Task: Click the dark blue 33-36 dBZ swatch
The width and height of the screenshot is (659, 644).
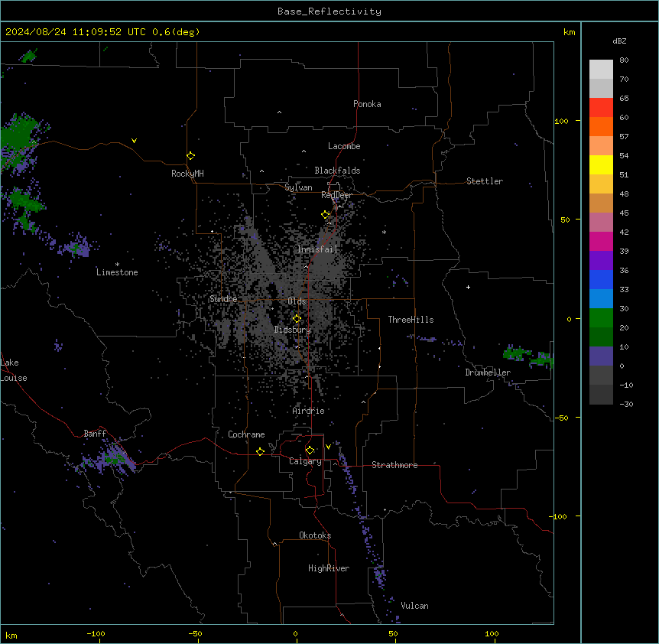Action: (601, 279)
